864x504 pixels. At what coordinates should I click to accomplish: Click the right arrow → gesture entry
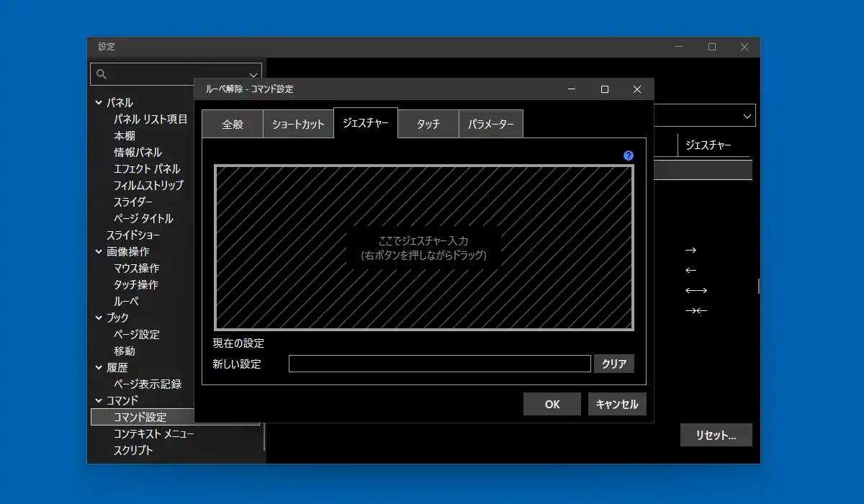(x=691, y=251)
